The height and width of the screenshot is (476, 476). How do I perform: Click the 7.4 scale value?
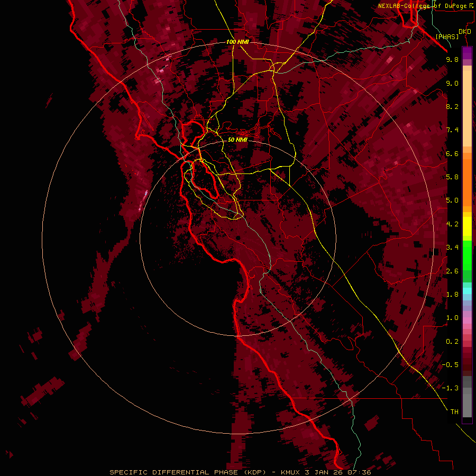pyautogui.click(x=452, y=130)
